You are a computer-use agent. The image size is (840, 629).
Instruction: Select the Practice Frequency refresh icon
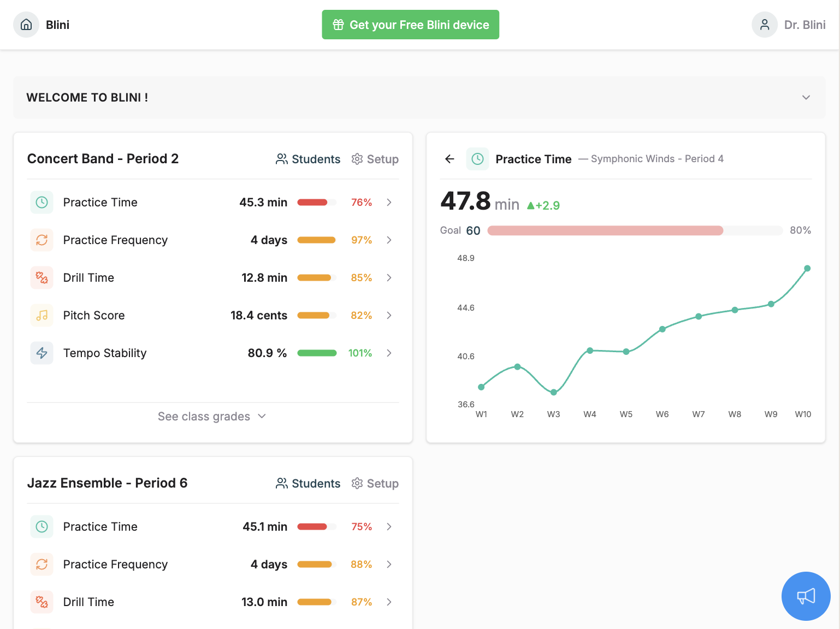[42, 240]
